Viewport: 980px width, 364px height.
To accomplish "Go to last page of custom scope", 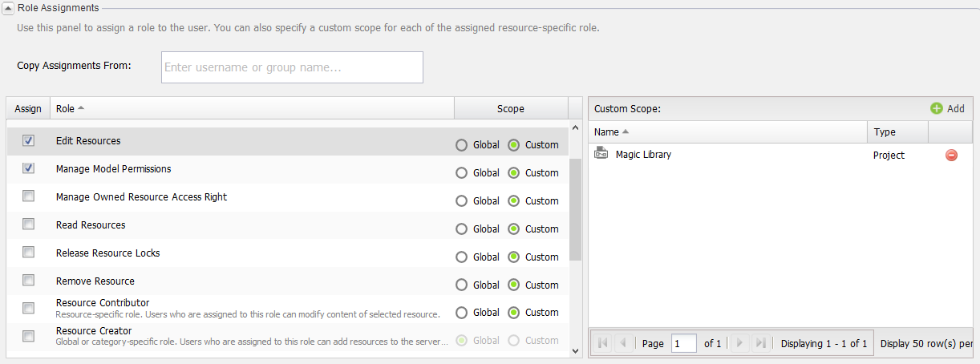I will [x=760, y=343].
